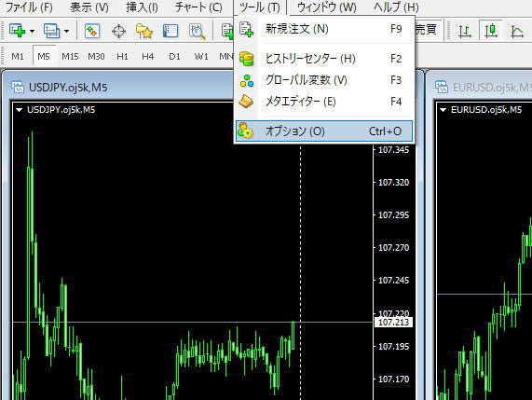The width and height of the screenshot is (532, 400).
Task: Switch chart to bar chart icon
Action: (x=465, y=31)
